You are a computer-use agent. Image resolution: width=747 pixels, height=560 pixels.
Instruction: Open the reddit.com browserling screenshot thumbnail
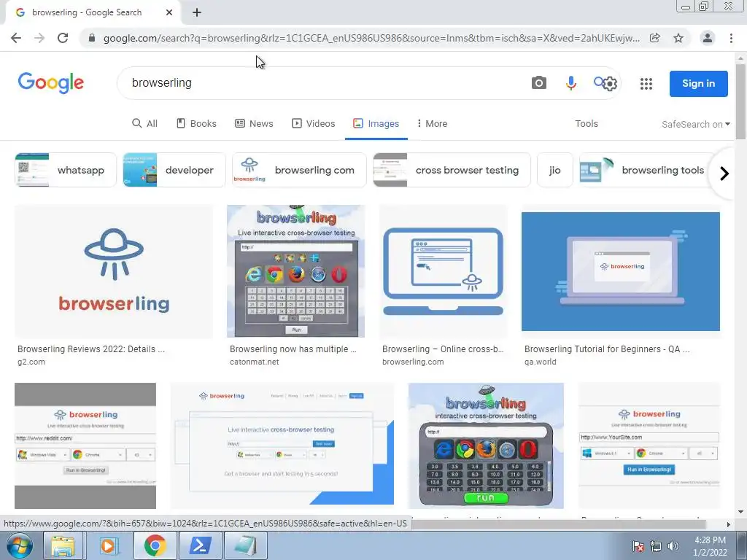(85, 446)
